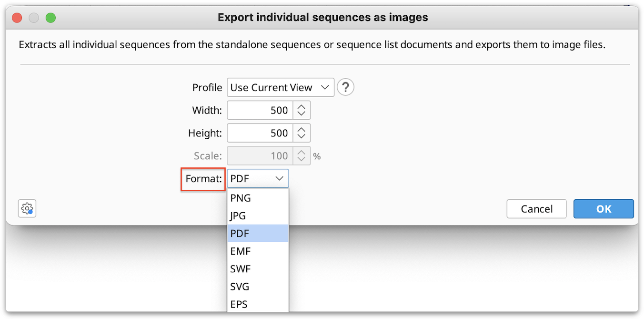Close the export dialog window
Screen dimensions: 644x319
[x=17, y=18]
